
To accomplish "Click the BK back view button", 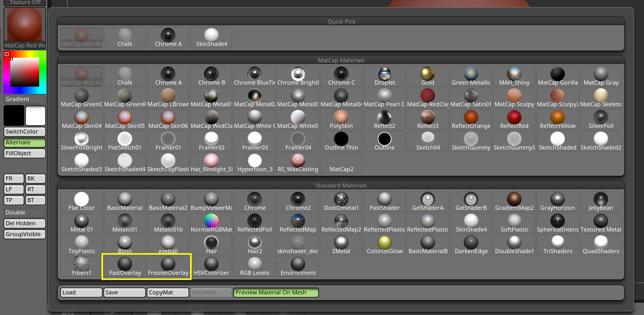I will point(36,178).
